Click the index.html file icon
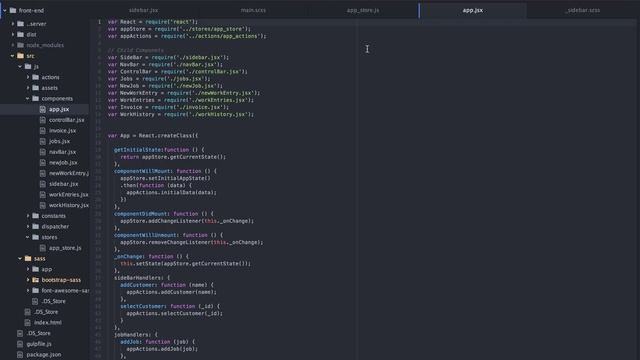This screenshot has width=640, height=360. [x=27, y=322]
